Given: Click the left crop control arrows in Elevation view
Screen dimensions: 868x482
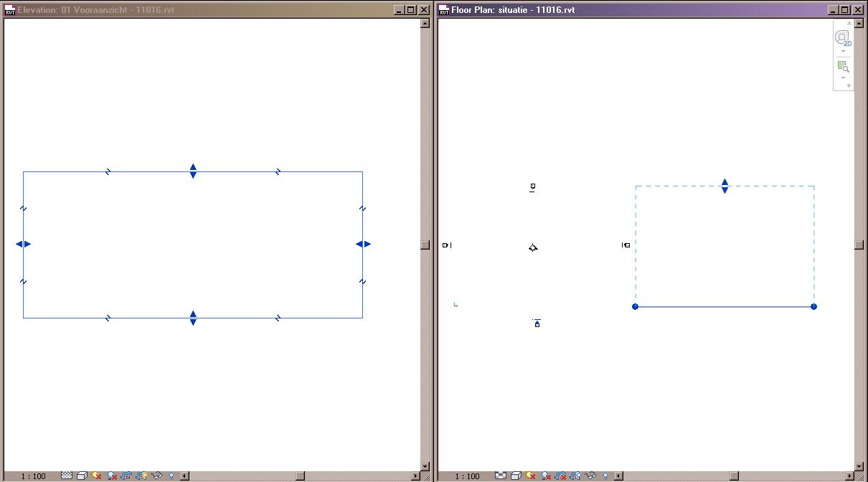Looking at the screenshot, I should point(24,244).
